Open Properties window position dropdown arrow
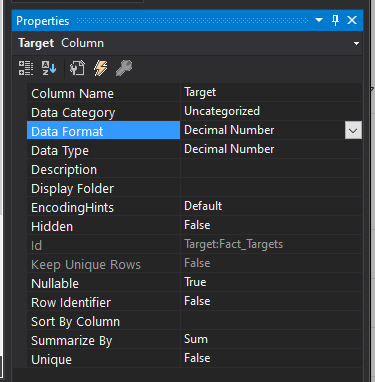 (319, 20)
